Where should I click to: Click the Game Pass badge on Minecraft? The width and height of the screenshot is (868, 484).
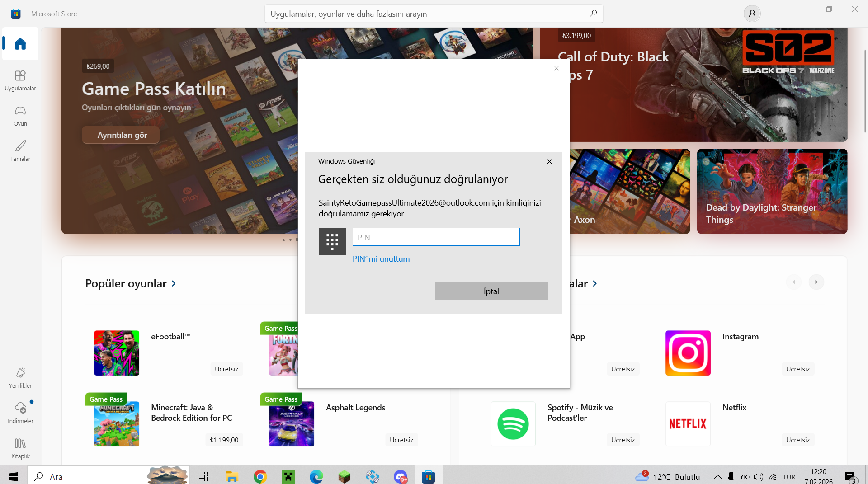[x=106, y=399]
